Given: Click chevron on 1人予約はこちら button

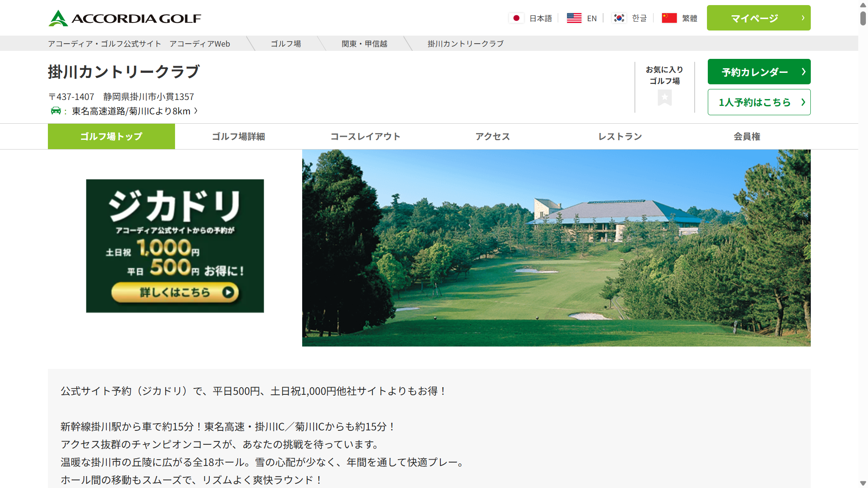Looking at the screenshot, I should [803, 102].
